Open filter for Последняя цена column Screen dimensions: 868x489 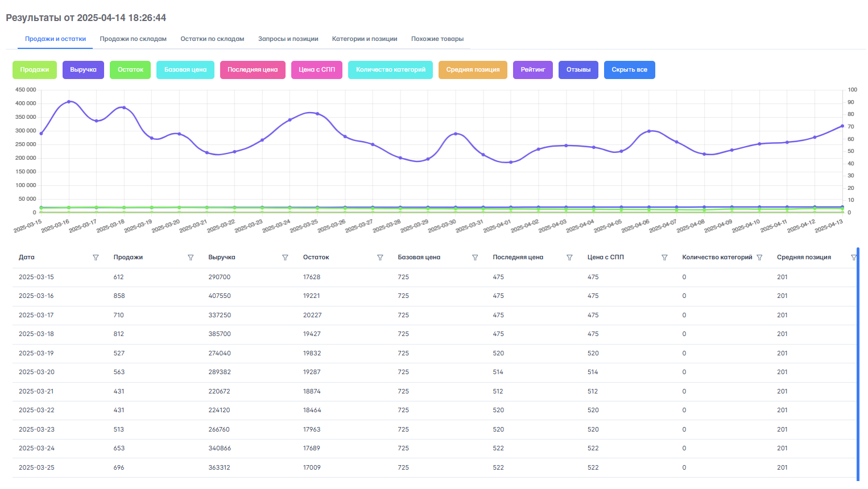pyautogui.click(x=569, y=258)
